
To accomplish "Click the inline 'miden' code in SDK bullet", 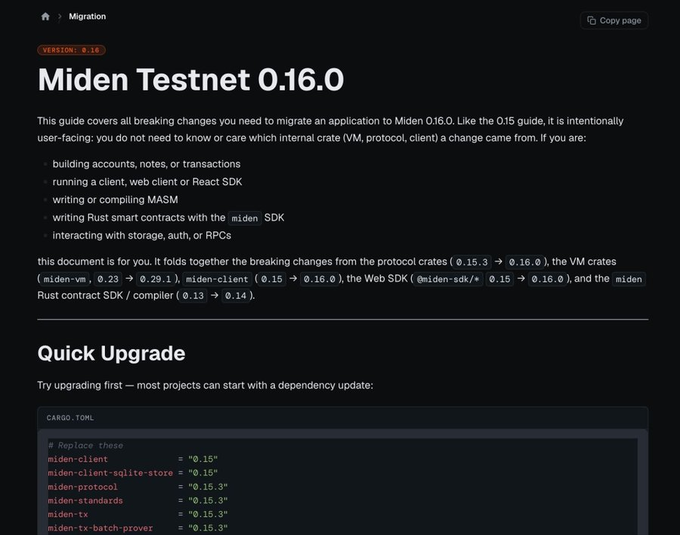I will (x=245, y=218).
